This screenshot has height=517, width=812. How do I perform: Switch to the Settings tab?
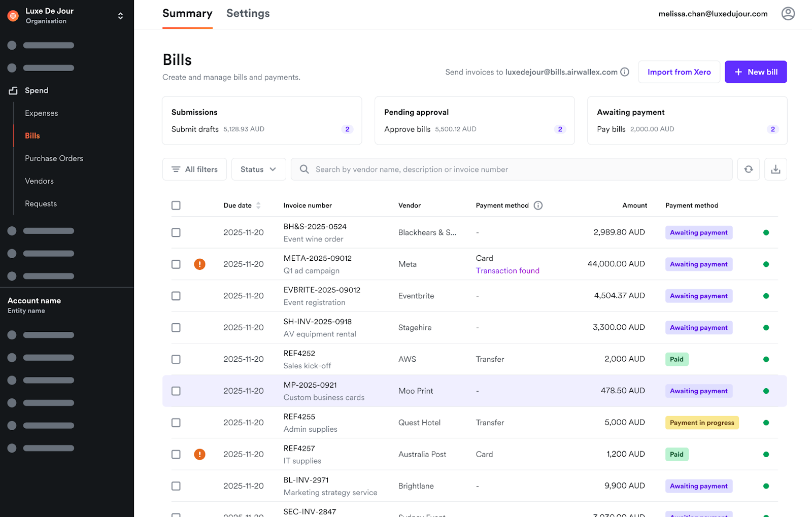click(x=248, y=14)
